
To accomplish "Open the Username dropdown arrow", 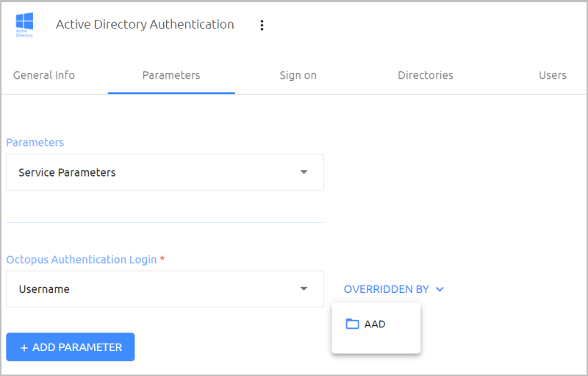I will coord(304,289).
